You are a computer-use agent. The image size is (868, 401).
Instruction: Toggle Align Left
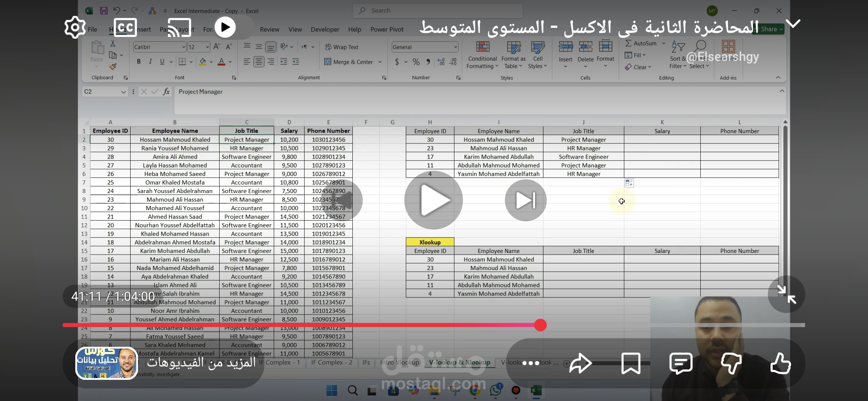click(x=247, y=62)
